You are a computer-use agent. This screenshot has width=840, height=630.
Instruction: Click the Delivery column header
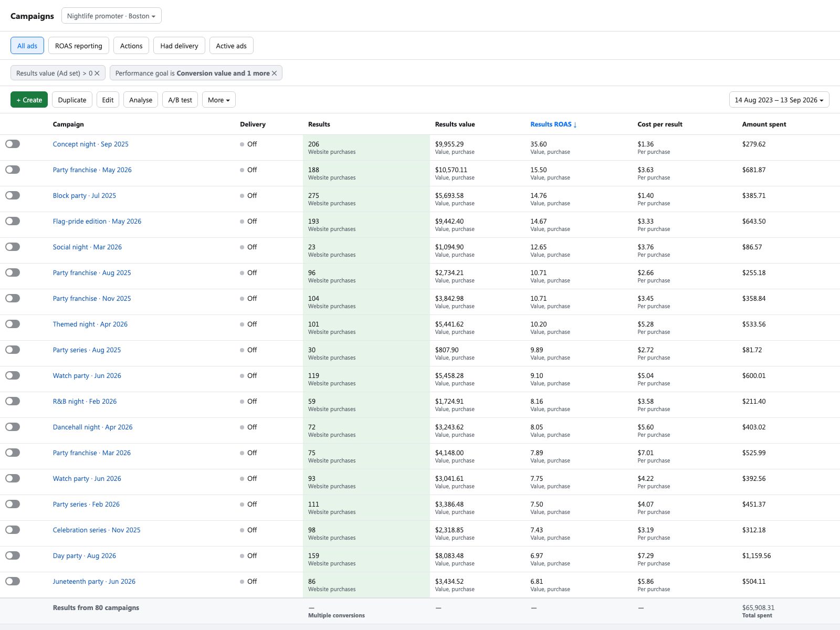[x=253, y=124]
